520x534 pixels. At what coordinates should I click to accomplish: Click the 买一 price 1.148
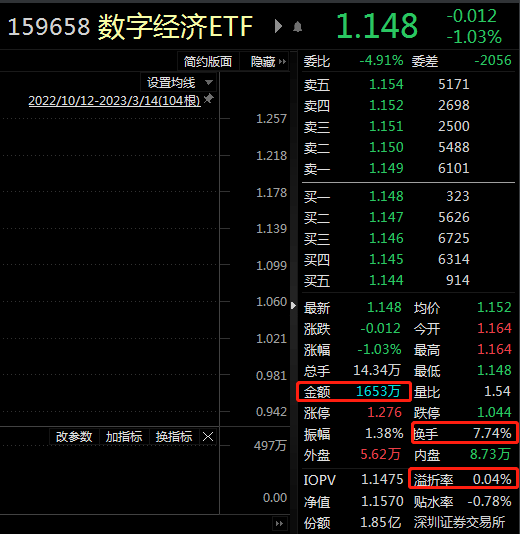tap(387, 196)
